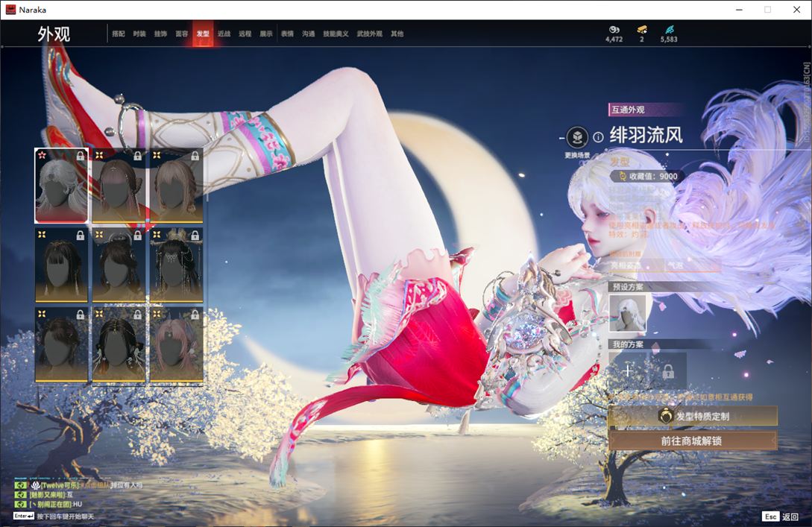Open the 技能奥义 tab
This screenshot has width=812, height=527.
[336, 34]
